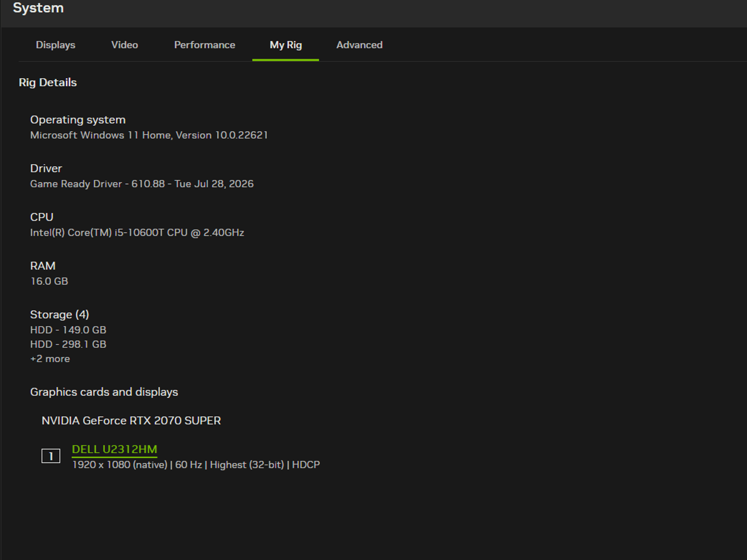Click the Driver heading

pos(46,168)
